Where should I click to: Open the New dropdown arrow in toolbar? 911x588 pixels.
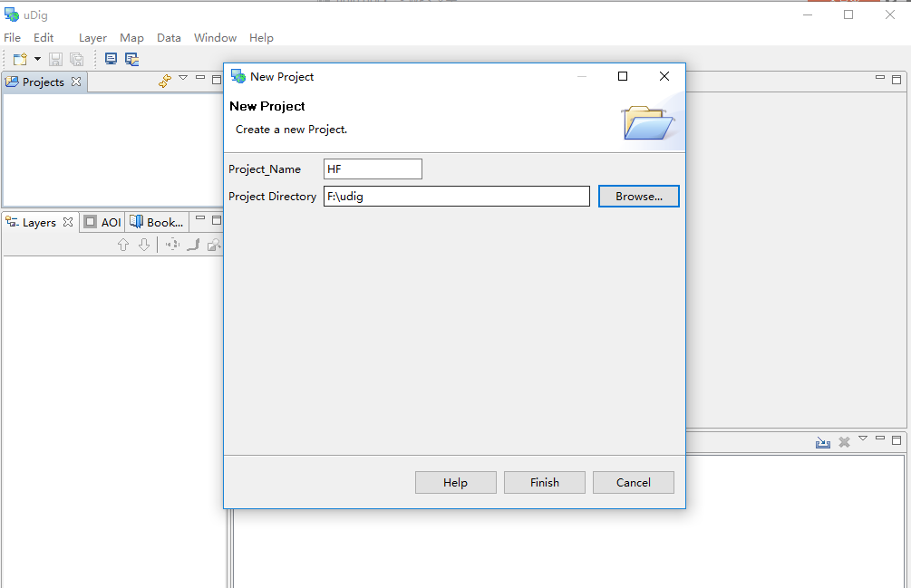(x=37, y=59)
